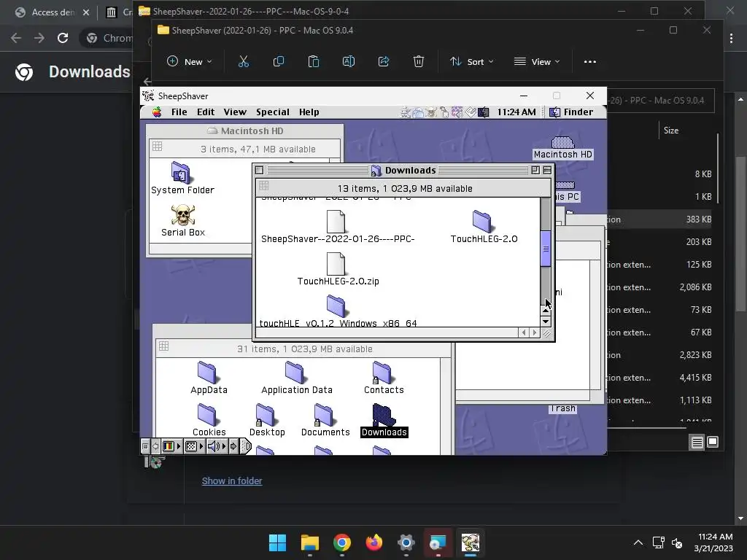This screenshot has height=560, width=747.
Task: Click the Control Strip left scroll arrow
Action: 155,446
